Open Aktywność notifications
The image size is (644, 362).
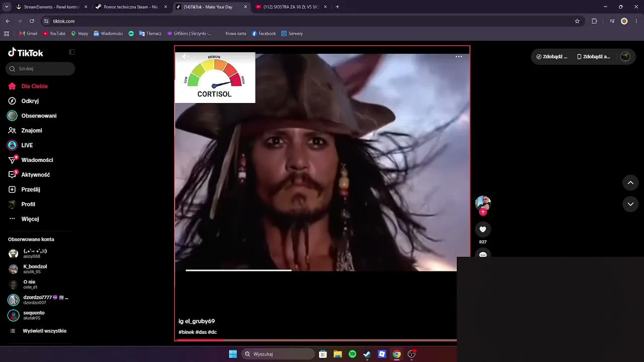click(29, 174)
